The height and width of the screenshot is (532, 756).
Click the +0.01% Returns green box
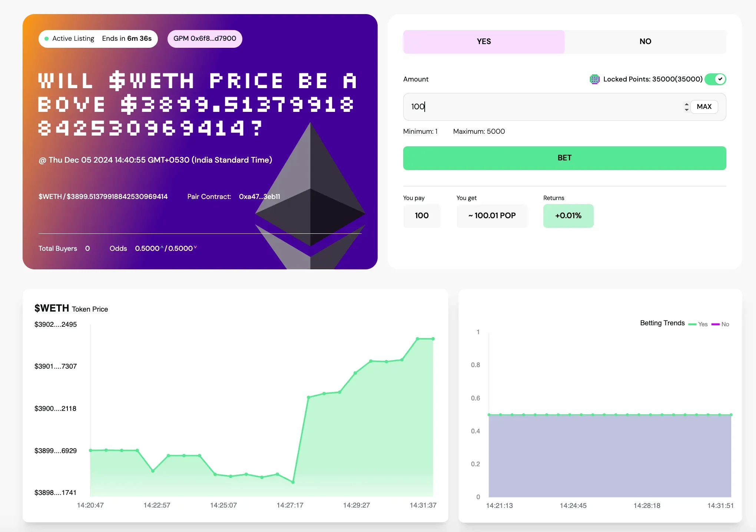click(568, 216)
